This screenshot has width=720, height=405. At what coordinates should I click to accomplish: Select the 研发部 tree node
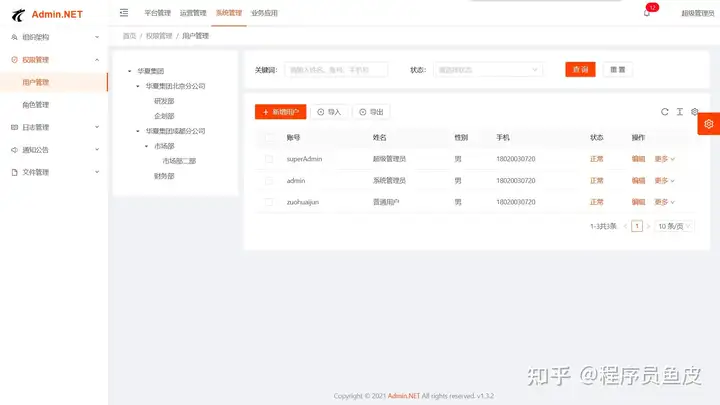(164, 101)
